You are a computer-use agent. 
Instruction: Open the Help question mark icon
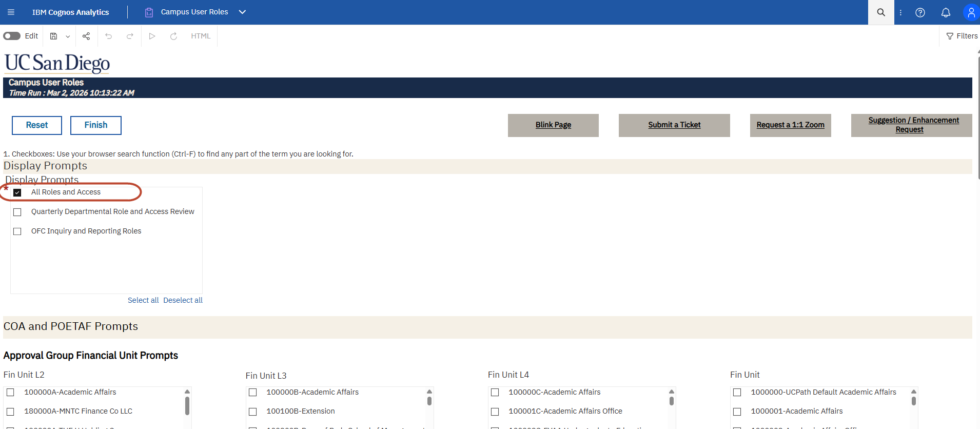coord(920,12)
